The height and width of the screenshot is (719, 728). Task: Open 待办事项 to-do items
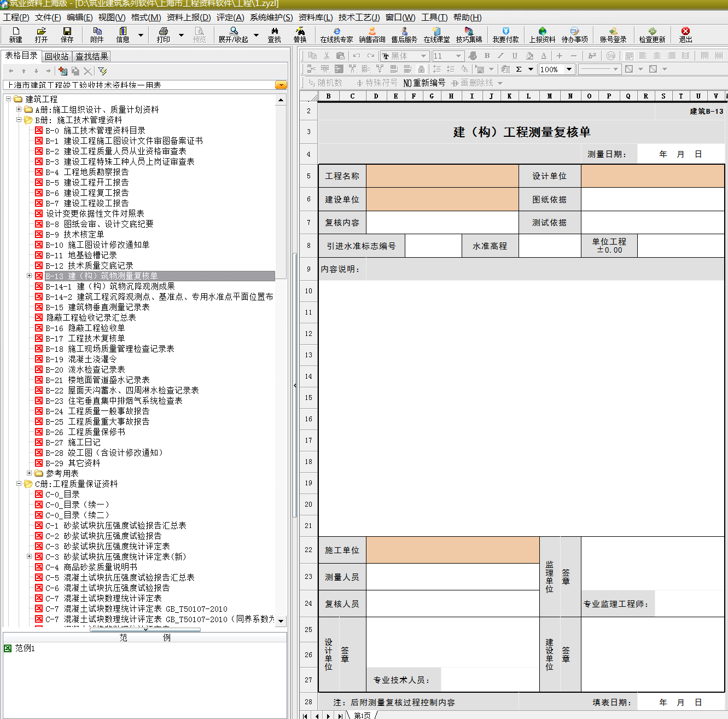[x=575, y=35]
